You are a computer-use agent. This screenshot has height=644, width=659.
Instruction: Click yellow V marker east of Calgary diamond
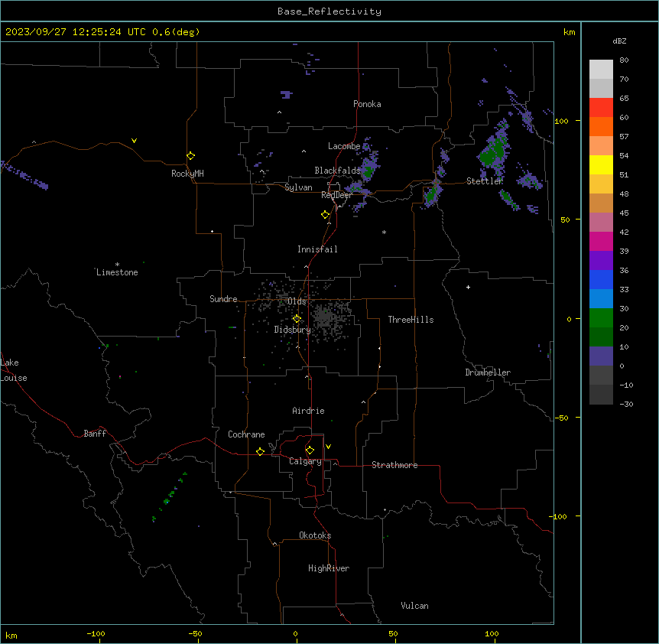[x=328, y=447]
